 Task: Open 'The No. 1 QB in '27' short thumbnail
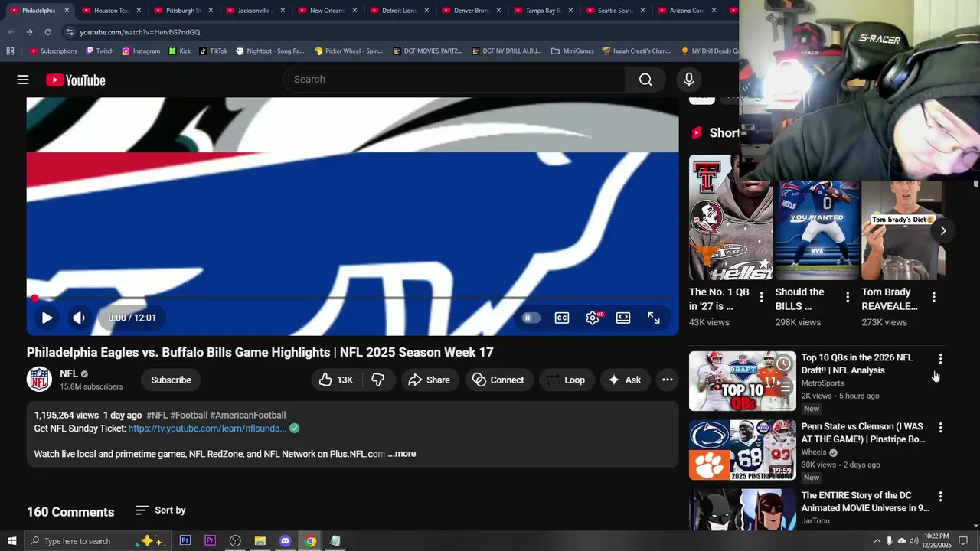(x=730, y=217)
